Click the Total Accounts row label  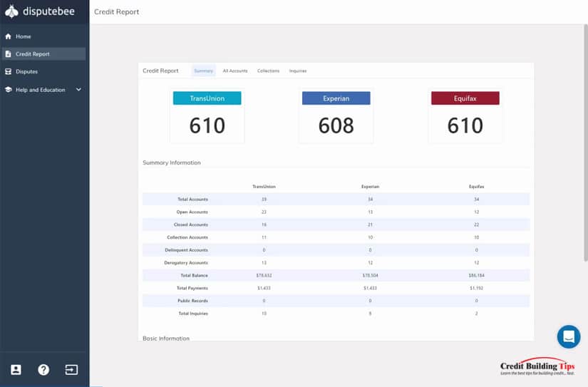click(x=192, y=199)
